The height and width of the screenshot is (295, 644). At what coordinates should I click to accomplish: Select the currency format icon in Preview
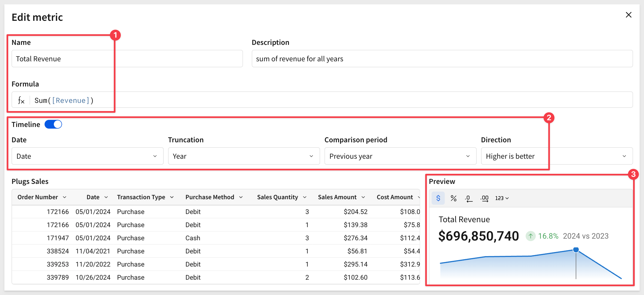click(438, 198)
